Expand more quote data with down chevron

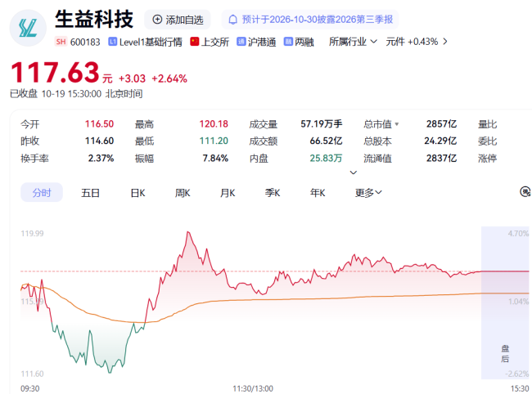[354, 172]
